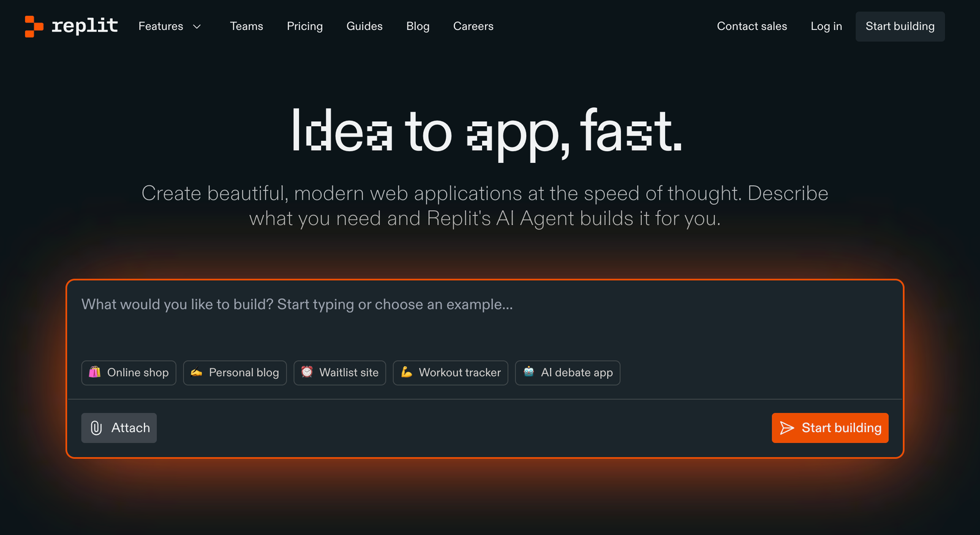Viewport: 980px width, 535px height.
Task: Click the alarm clock icon on Waitlist site
Action: click(x=307, y=372)
